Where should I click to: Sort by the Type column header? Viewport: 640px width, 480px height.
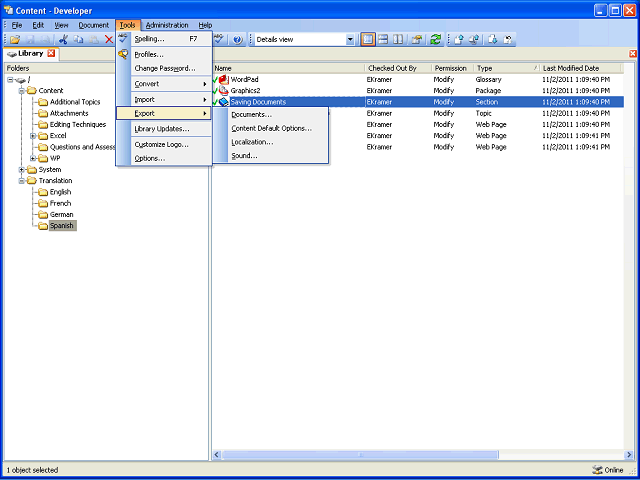point(507,68)
